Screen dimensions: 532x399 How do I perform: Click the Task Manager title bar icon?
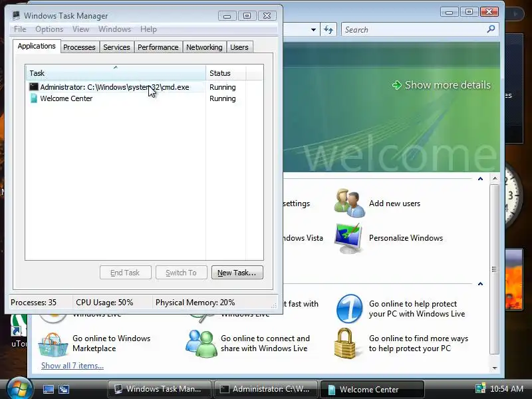tap(16, 15)
